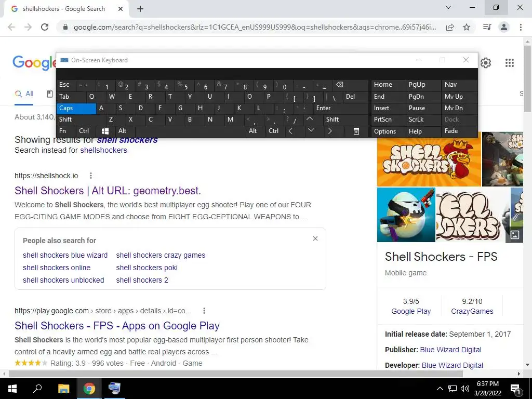Open the Windows Start button

pyautogui.click(x=12, y=389)
